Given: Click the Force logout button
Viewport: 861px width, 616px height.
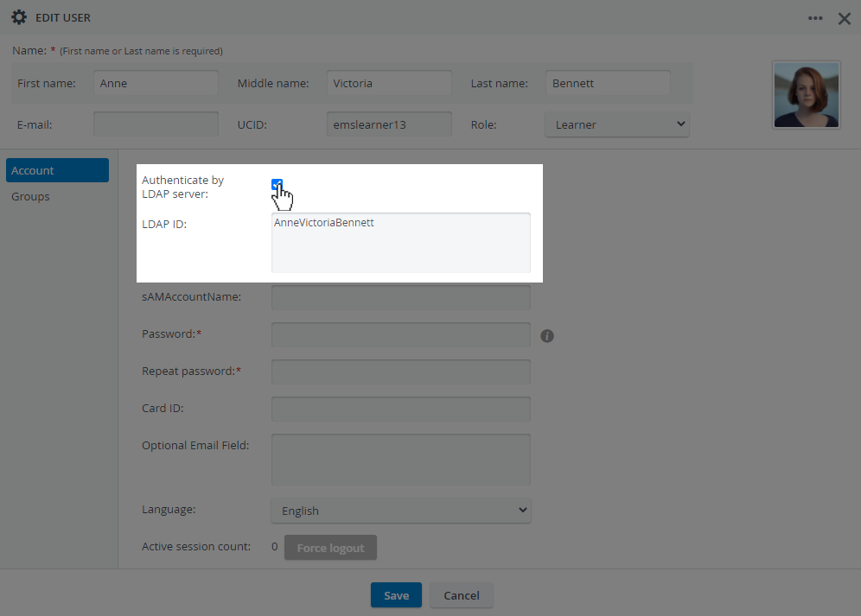Looking at the screenshot, I should [x=330, y=548].
